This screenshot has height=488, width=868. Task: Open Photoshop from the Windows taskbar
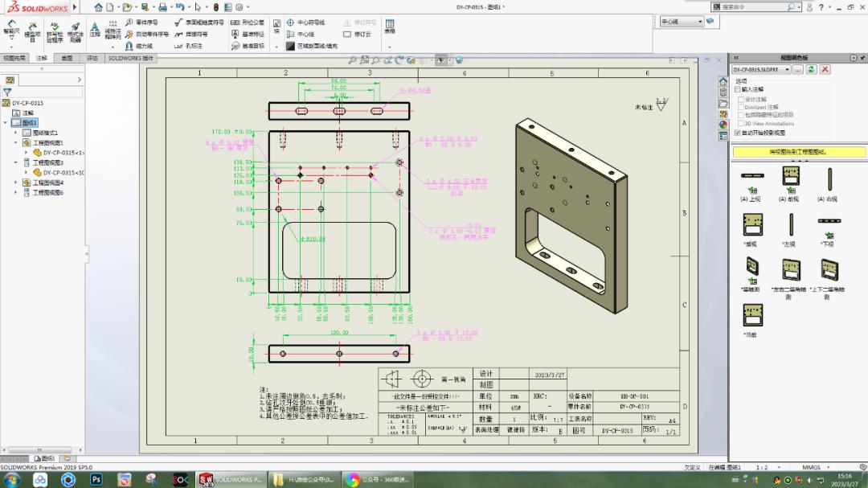tap(96, 480)
